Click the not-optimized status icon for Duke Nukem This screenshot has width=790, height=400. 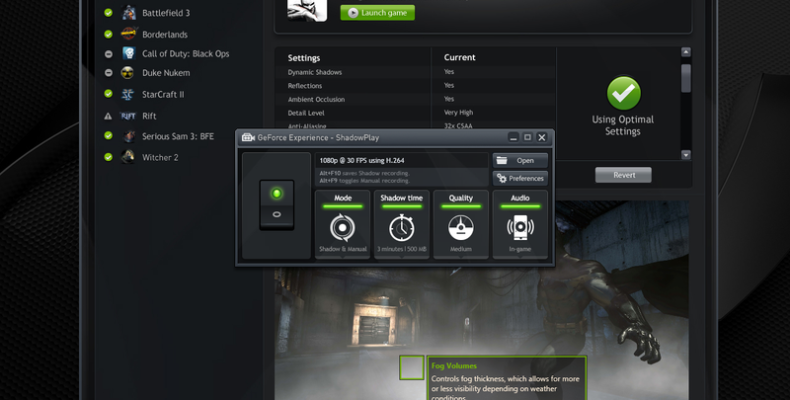click(108, 73)
